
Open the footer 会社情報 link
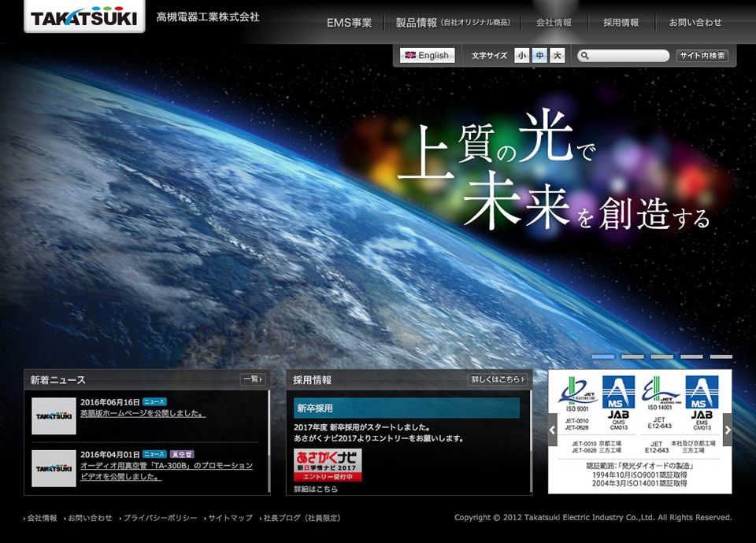pyautogui.click(x=42, y=518)
